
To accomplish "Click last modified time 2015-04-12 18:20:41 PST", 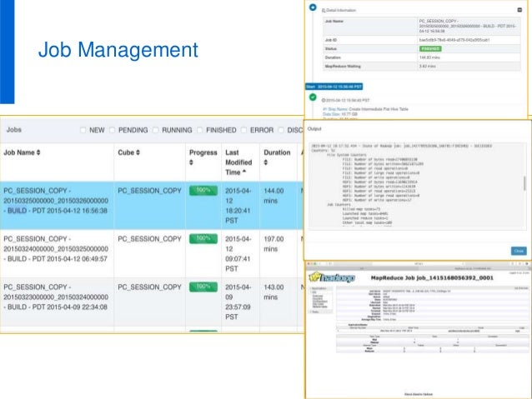I will (238, 206).
